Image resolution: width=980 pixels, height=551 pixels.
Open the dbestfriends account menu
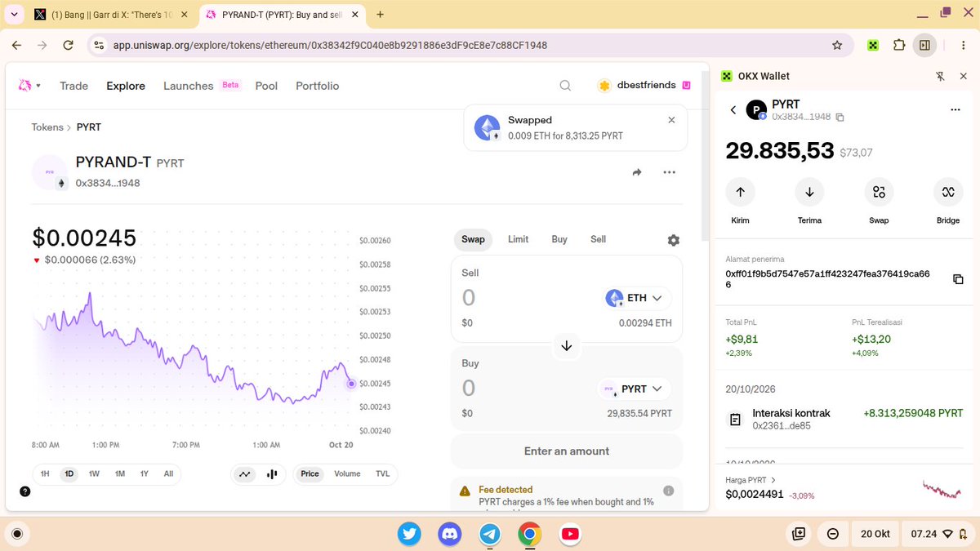coord(645,86)
